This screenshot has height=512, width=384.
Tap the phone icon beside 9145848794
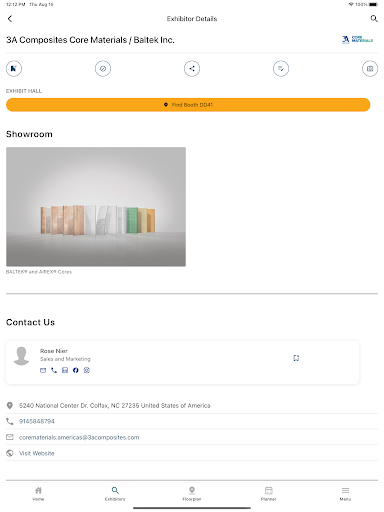[10, 421]
